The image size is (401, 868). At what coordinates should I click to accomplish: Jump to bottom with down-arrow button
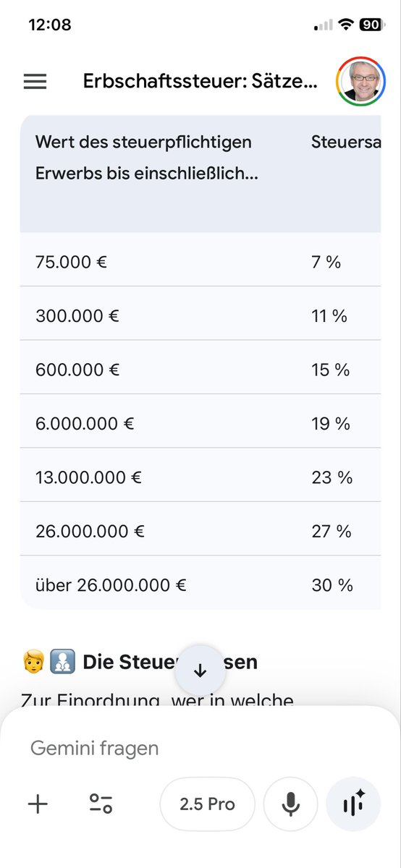click(x=200, y=671)
